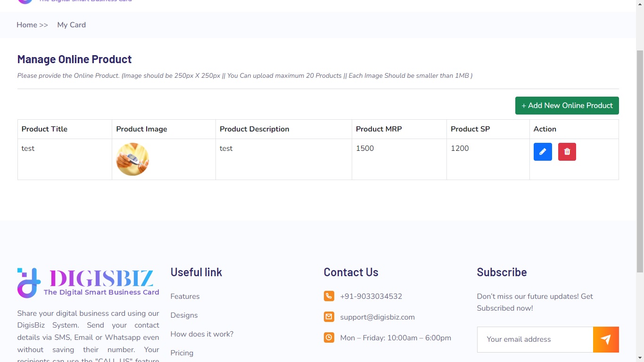Click the vertical page scrollbar thumb

pyautogui.click(x=640, y=160)
